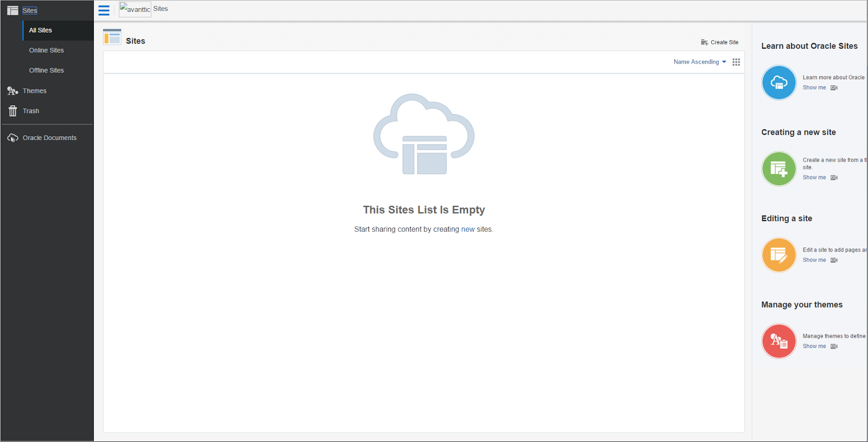
Task: Open Oracle Documents
Action: pyautogui.click(x=50, y=138)
